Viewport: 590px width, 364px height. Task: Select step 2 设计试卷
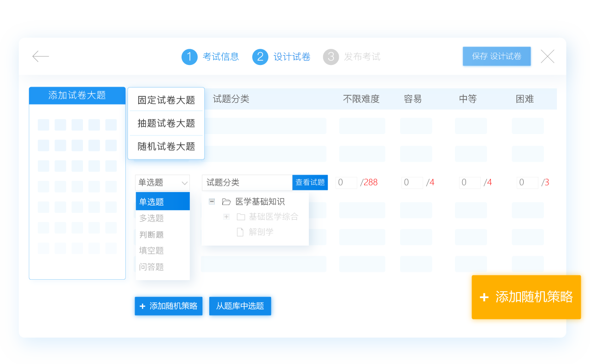point(281,57)
